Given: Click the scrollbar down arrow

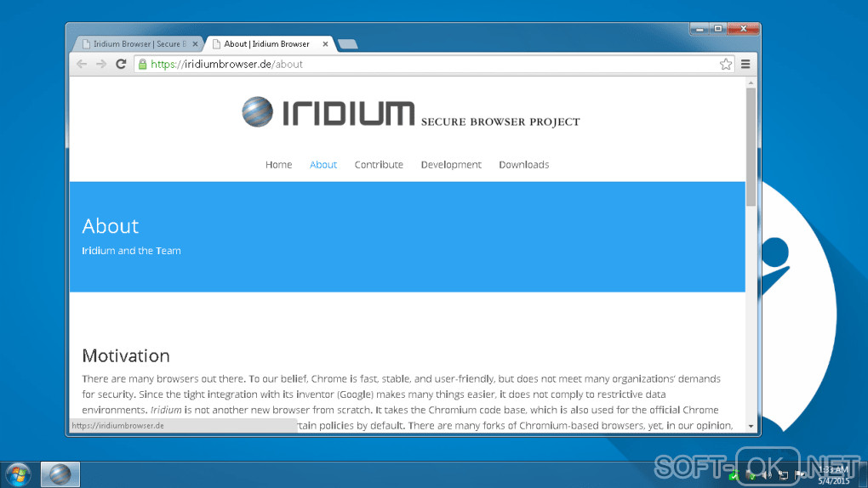Looking at the screenshot, I should (751, 426).
